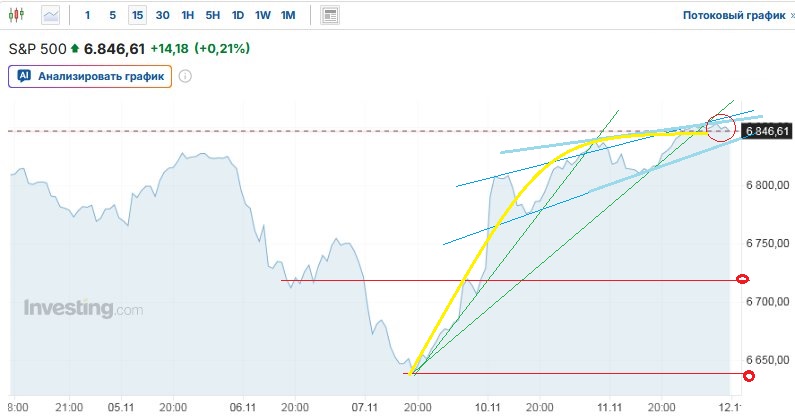This screenshot has height=419, width=795.
Task: Open the Потоковый график link
Action: point(733,16)
